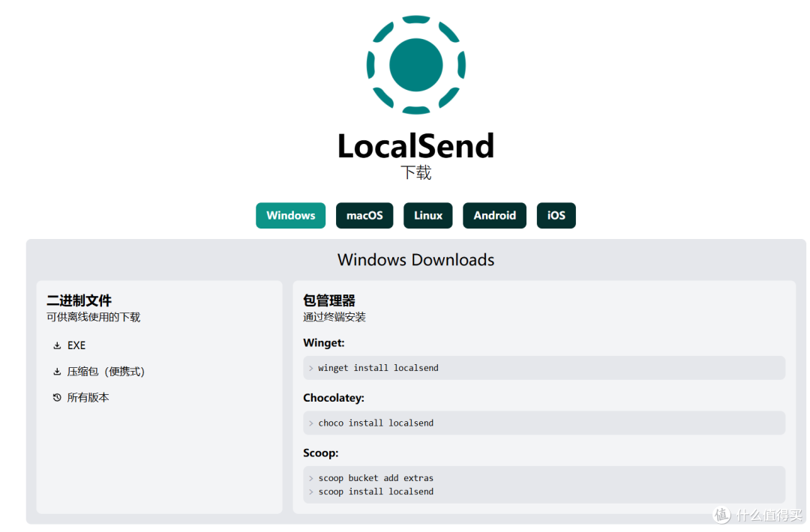Click the download icon beside EXE
Image resolution: width=810 pixels, height=532 pixels.
click(x=57, y=345)
